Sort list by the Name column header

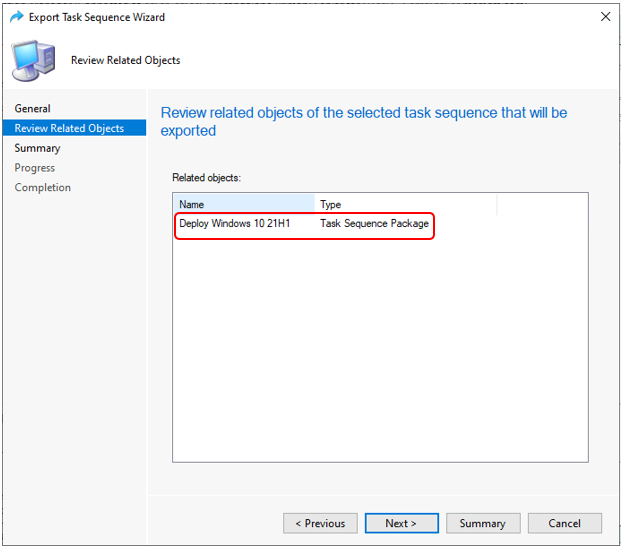[244, 204]
